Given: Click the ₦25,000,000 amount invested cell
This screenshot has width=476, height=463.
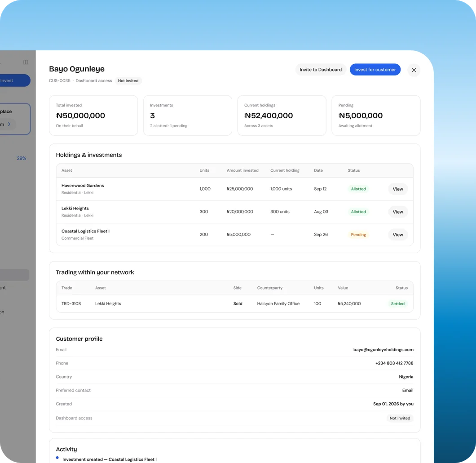Looking at the screenshot, I should tap(240, 189).
